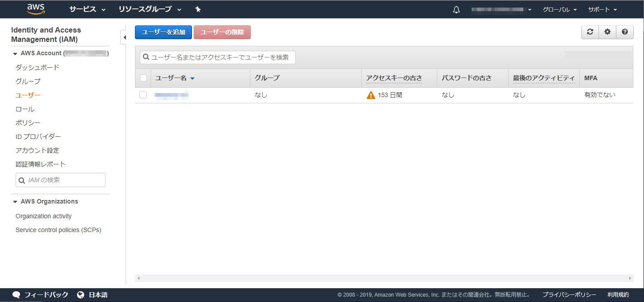
Task: Click magnifier icon in user search box
Action: tap(146, 57)
